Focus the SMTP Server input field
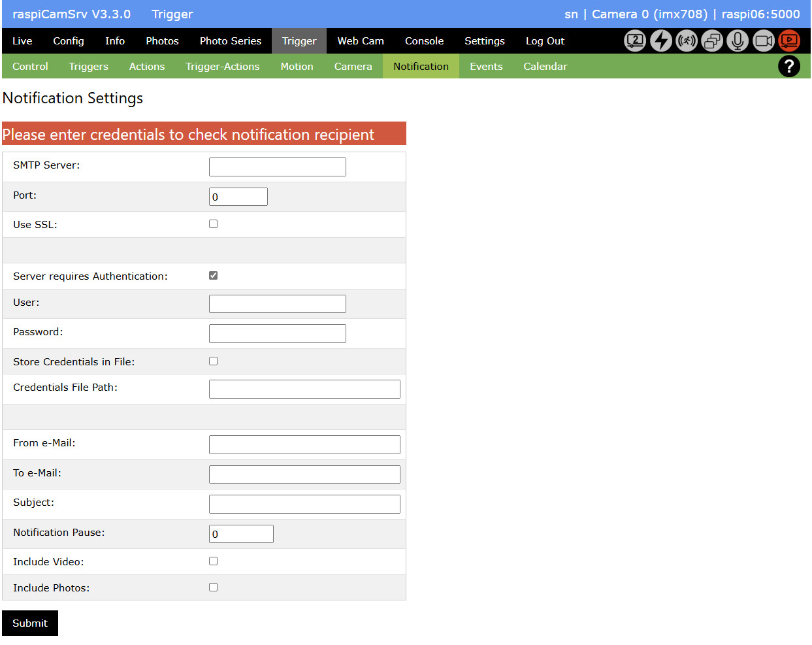The image size is (812, 645). click(277, 167)
